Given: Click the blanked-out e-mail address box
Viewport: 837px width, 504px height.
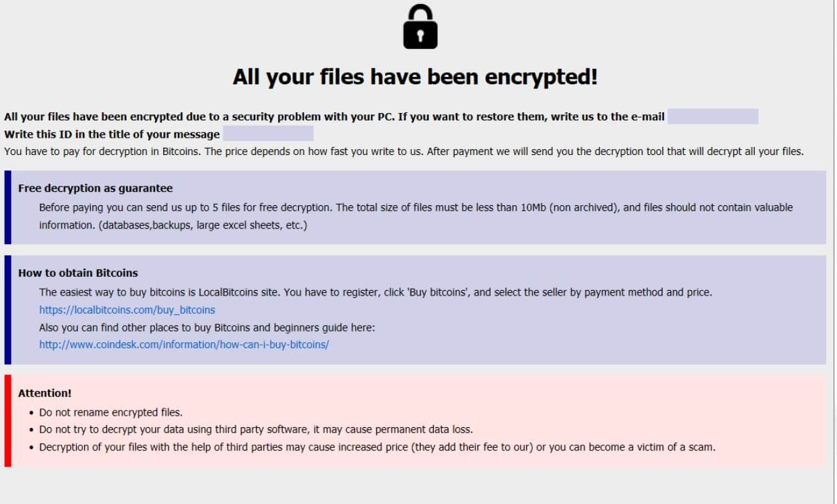Looking at the screenshot, I should pyautogui.click(x=713, y=116).
